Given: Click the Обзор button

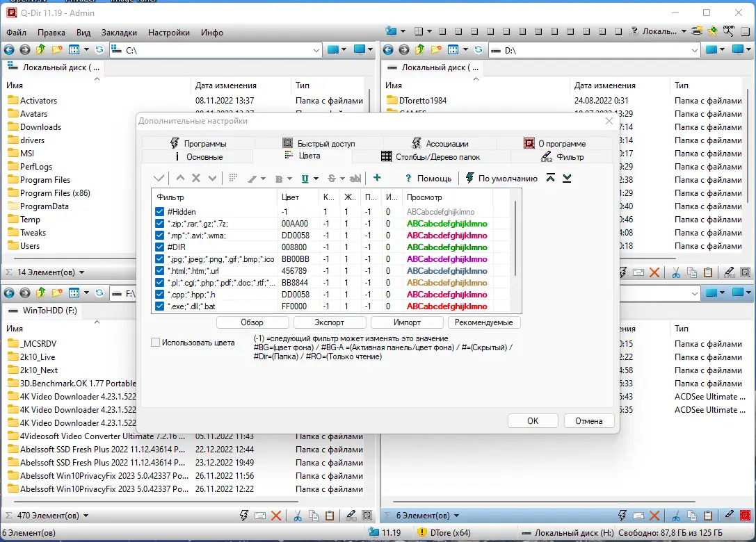Looking at the screenshot, I should [252, 322].
